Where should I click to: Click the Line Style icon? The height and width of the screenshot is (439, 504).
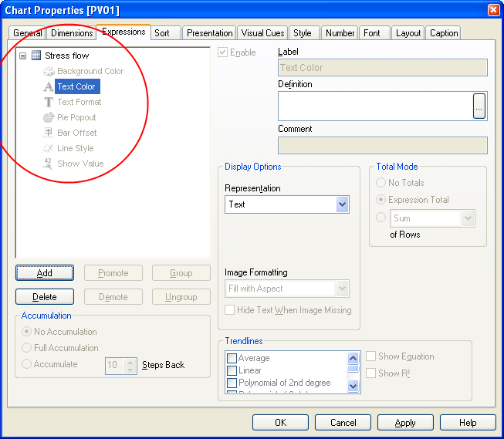click(x=48, y=148)
